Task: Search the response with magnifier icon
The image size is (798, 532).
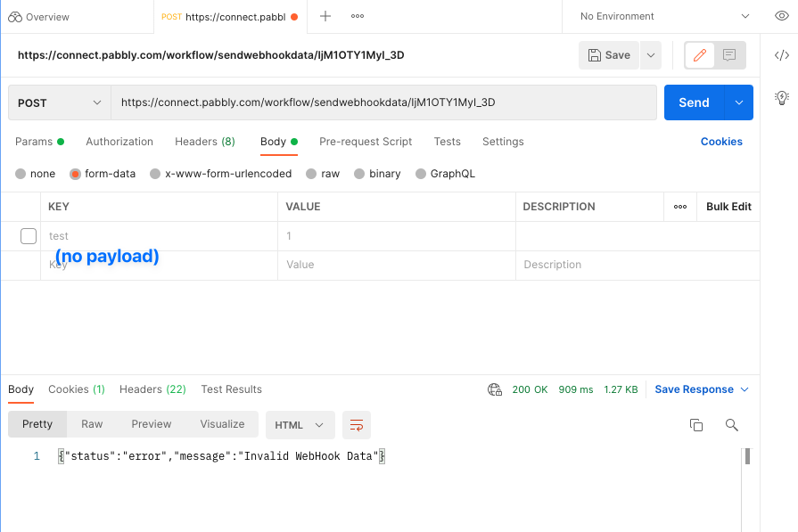Action: coord(731,425)
